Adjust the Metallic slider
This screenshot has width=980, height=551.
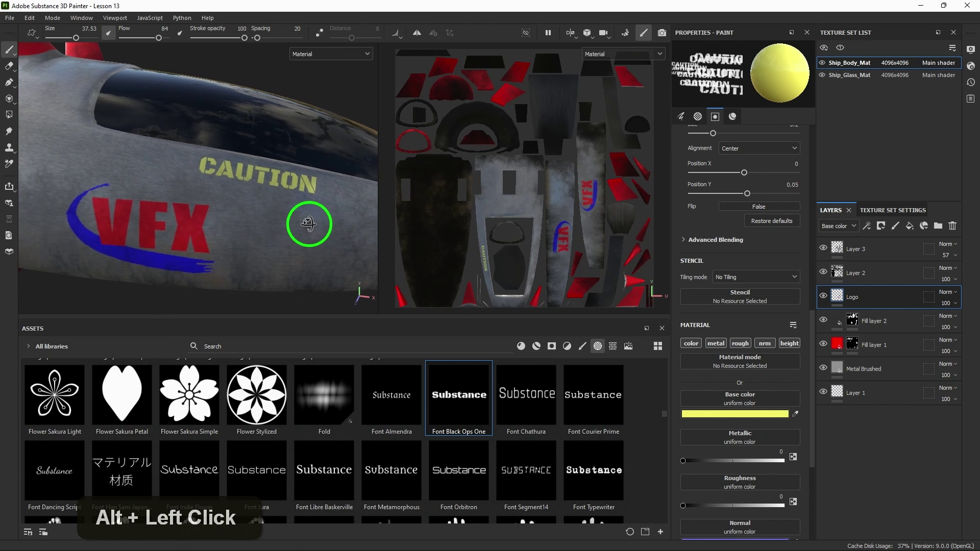coord(733,461)
